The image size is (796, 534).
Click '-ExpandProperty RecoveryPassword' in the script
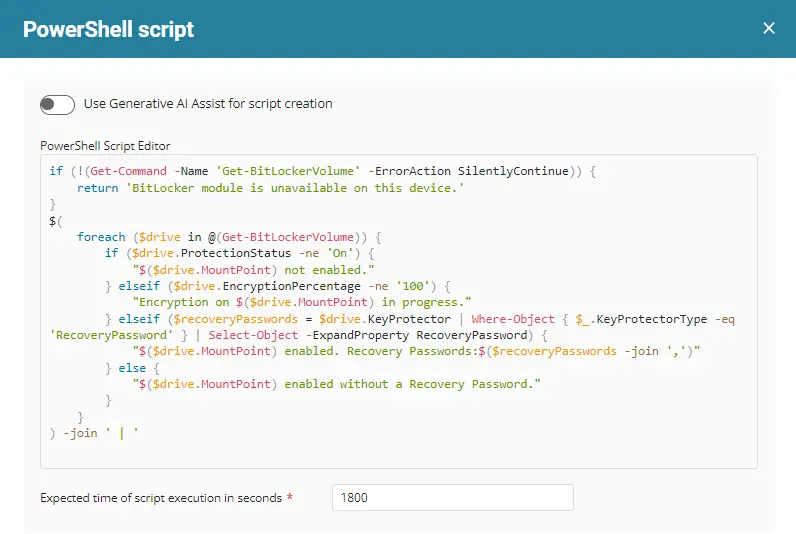pos(416,336)
